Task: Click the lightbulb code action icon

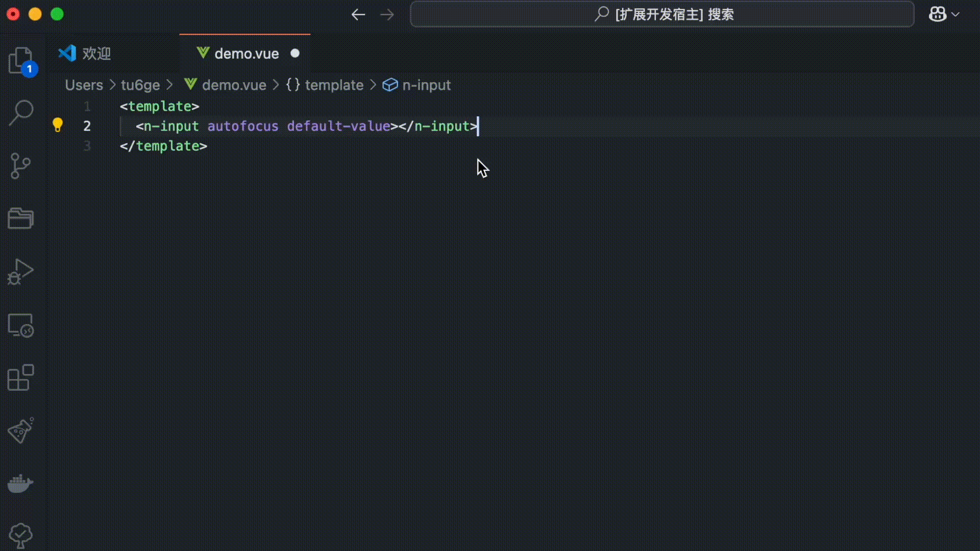Action: point(58,125)
